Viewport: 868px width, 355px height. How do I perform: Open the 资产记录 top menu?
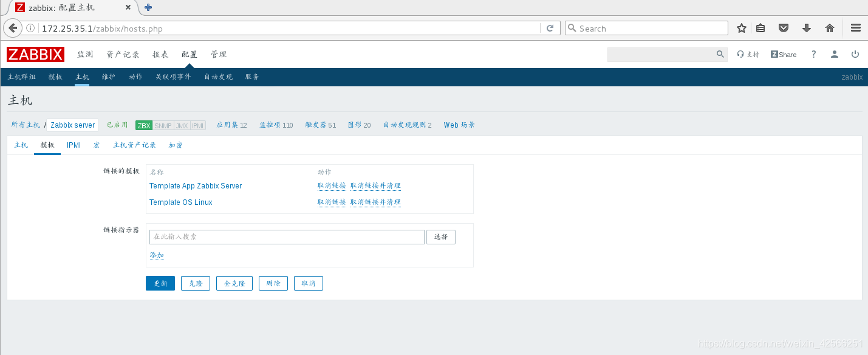(x=123, y=54)
